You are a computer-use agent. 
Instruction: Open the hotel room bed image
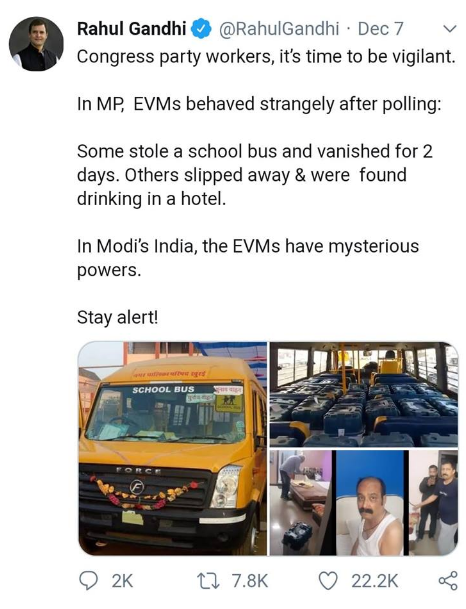pos(301,503)
